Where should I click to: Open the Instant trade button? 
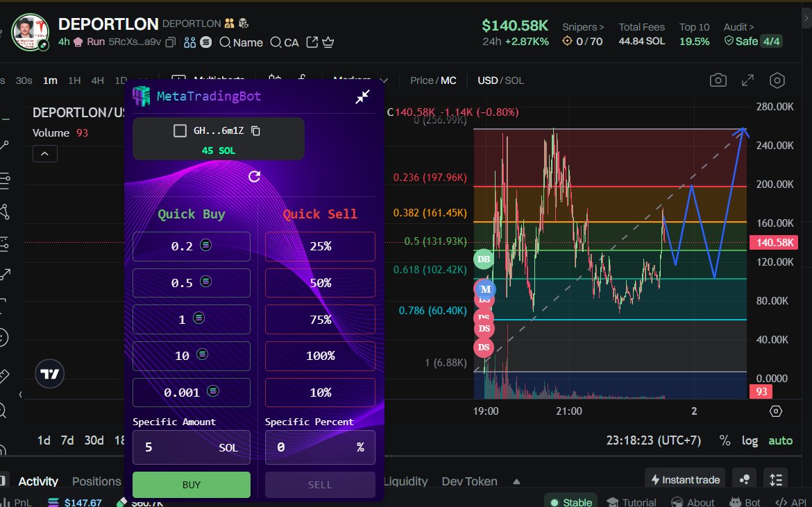[x=684, y=479]
